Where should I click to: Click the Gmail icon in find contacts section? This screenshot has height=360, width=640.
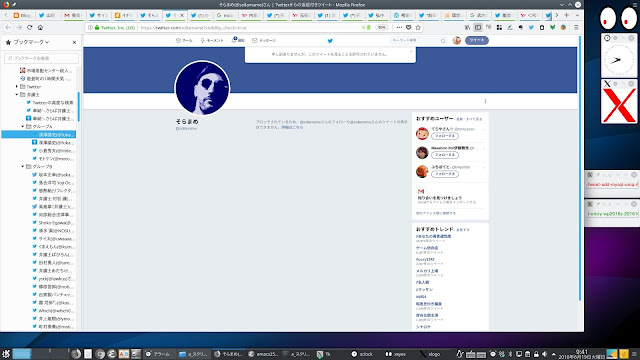click(421, 191)
